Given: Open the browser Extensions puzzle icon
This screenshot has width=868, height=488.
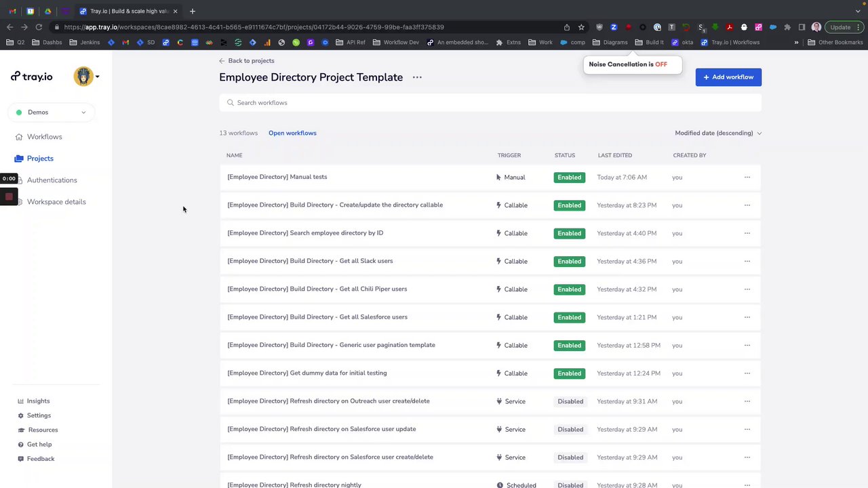Looking at the screenshot, I should 787,27.
